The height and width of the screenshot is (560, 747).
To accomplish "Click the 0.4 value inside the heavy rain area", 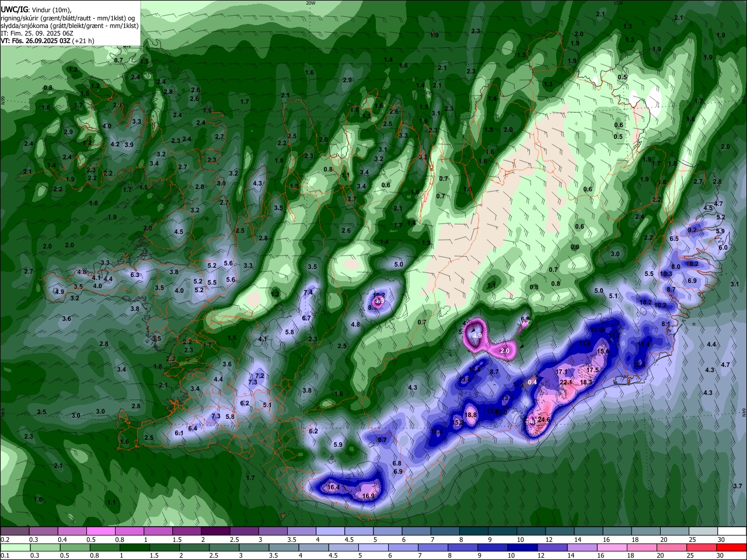I will (x=532, y=382).
